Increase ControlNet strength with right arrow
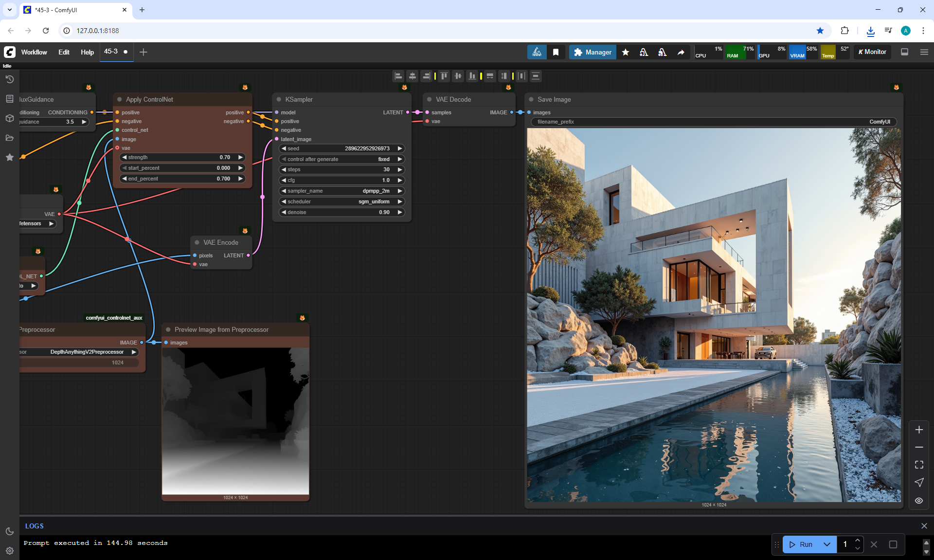934x560 pixels. (x=240, y=157)
